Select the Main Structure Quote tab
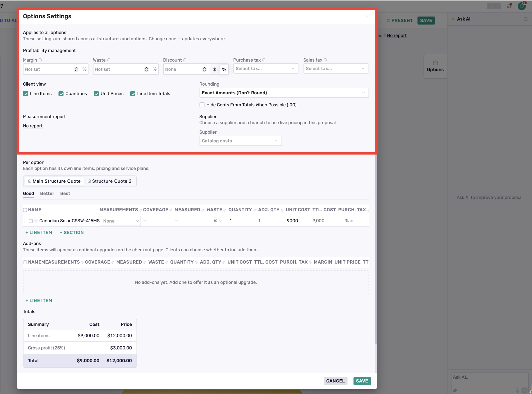The width and height of the screenshot is (532, 394). click(54, 181)
